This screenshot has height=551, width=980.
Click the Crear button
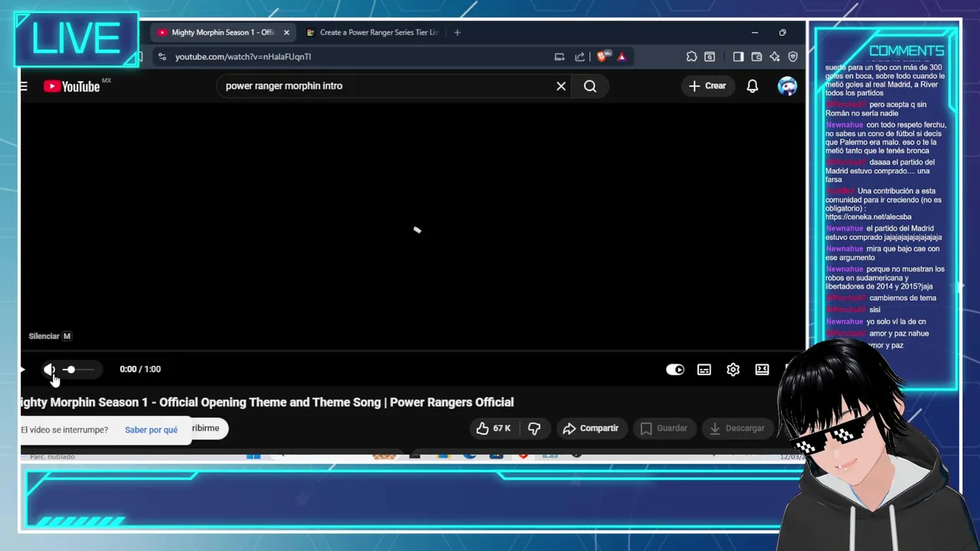click(707, 86)
